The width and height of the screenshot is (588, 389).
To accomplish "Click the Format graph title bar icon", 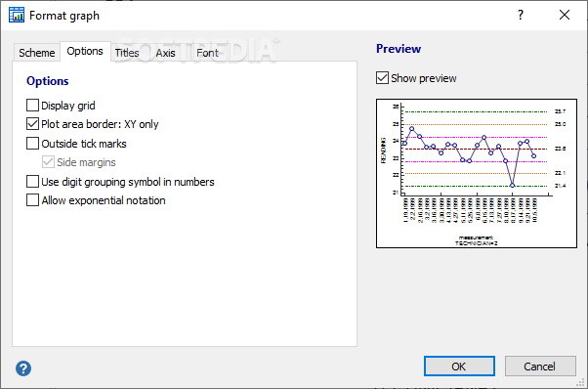I will [17, 15].
